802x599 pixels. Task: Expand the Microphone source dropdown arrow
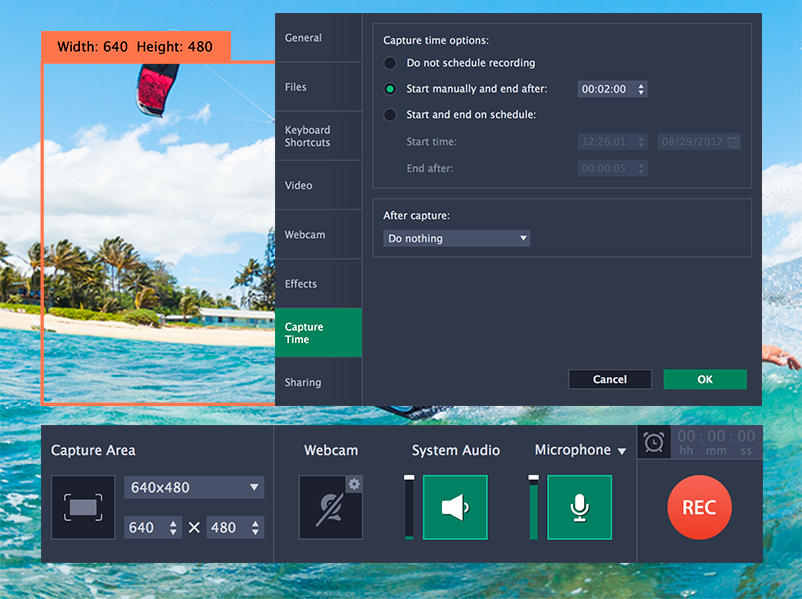click(622, 451)
